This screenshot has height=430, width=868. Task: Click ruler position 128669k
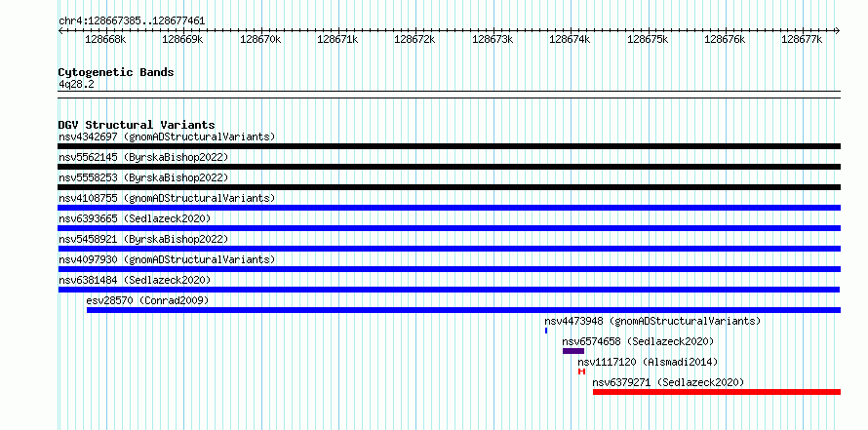(x=182, y=40)
